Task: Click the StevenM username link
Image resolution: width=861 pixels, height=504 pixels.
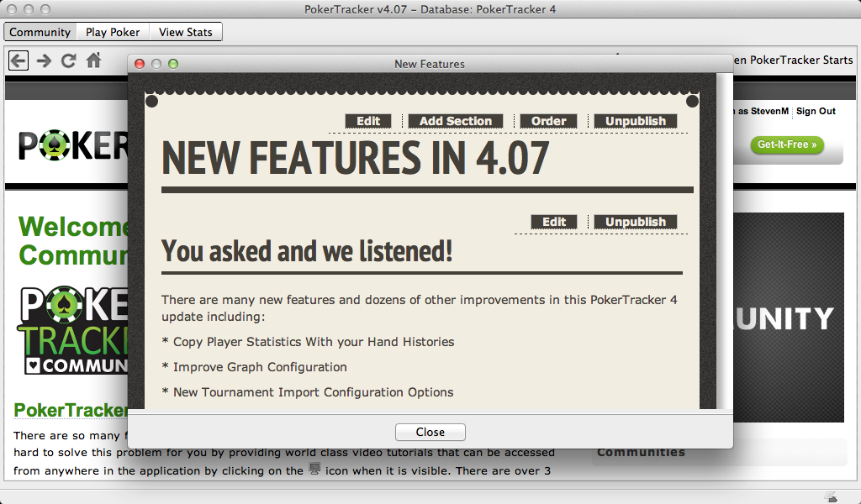Action: click(x=770, y=112)
